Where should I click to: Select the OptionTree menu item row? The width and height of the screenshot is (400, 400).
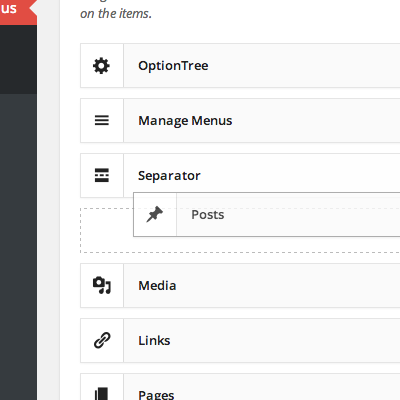coord(240,66)
